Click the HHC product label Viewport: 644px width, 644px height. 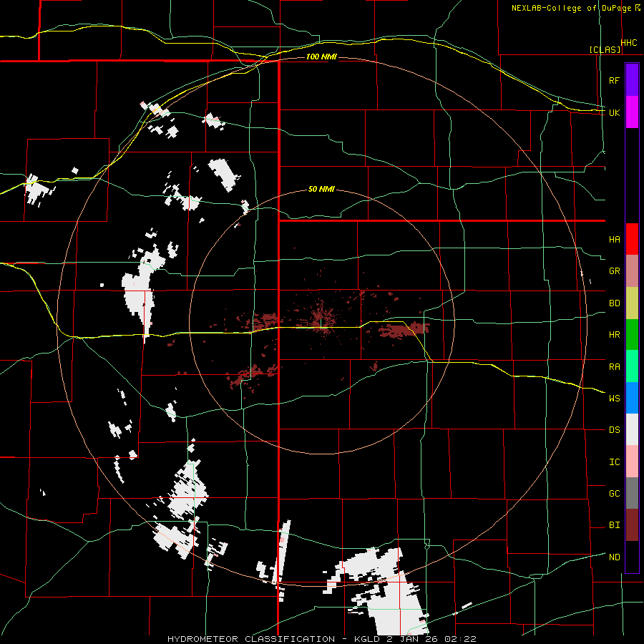coord(629,43)
